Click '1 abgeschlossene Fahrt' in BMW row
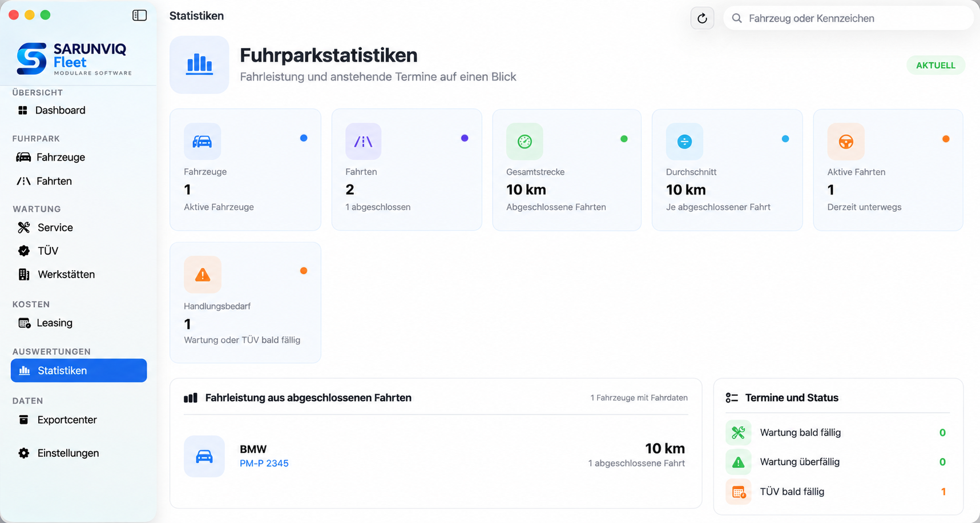The width and height of the screenshot is (980, 523). coord(636,463)
